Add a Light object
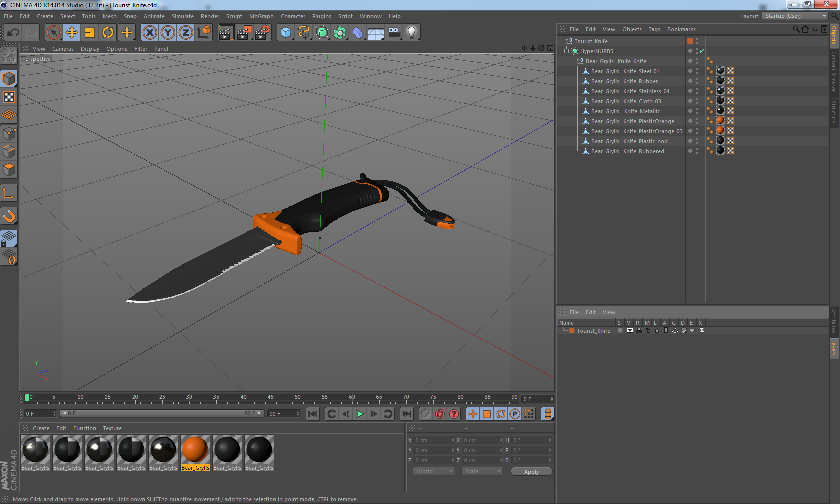The width and height of the screenshot is (840, 504). [x=412, y=33]
